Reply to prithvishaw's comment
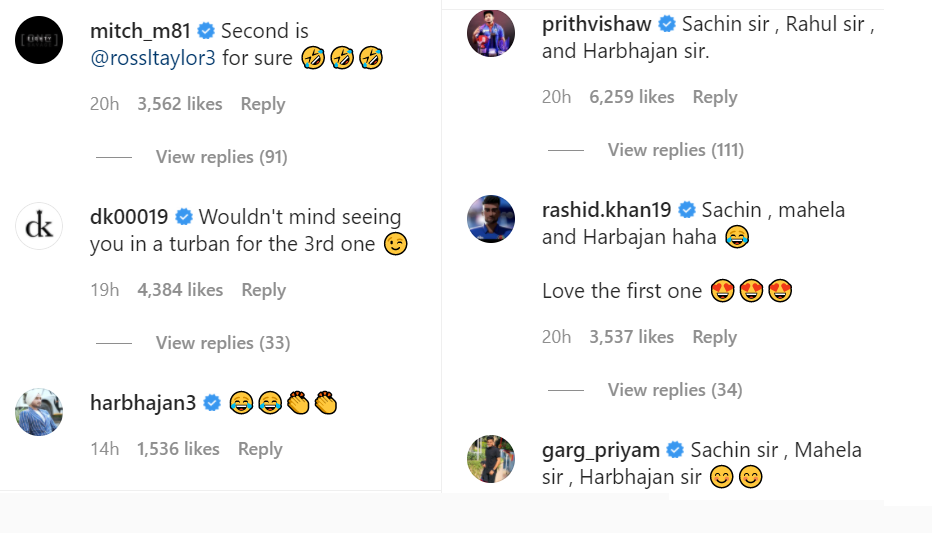Screen dimensions: 932x533 click(715, 97)
